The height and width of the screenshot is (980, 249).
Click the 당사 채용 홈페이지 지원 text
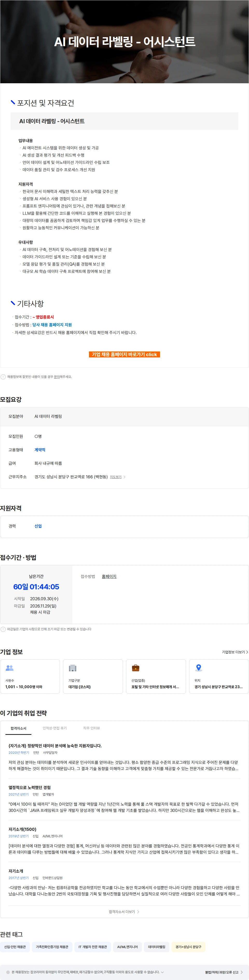tap(52, 325)
